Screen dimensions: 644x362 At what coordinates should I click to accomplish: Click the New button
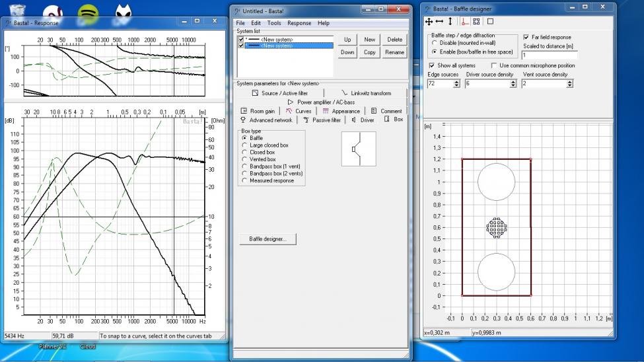pos(370,40)
